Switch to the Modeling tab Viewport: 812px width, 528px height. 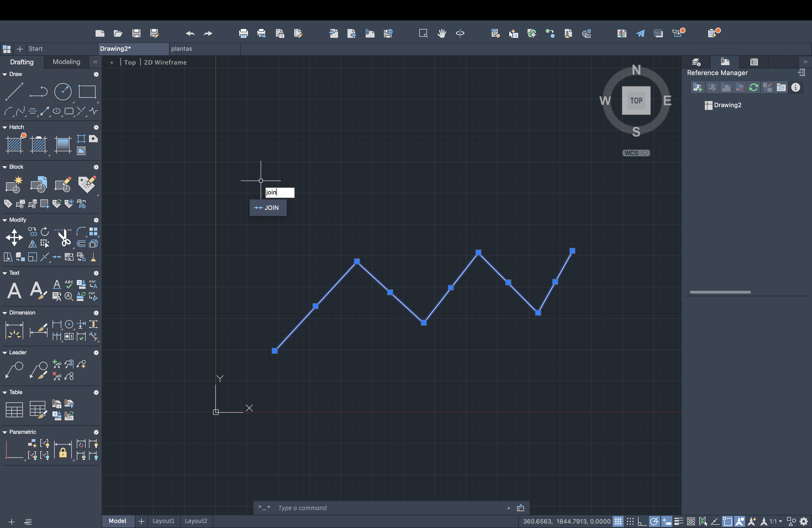66,62
